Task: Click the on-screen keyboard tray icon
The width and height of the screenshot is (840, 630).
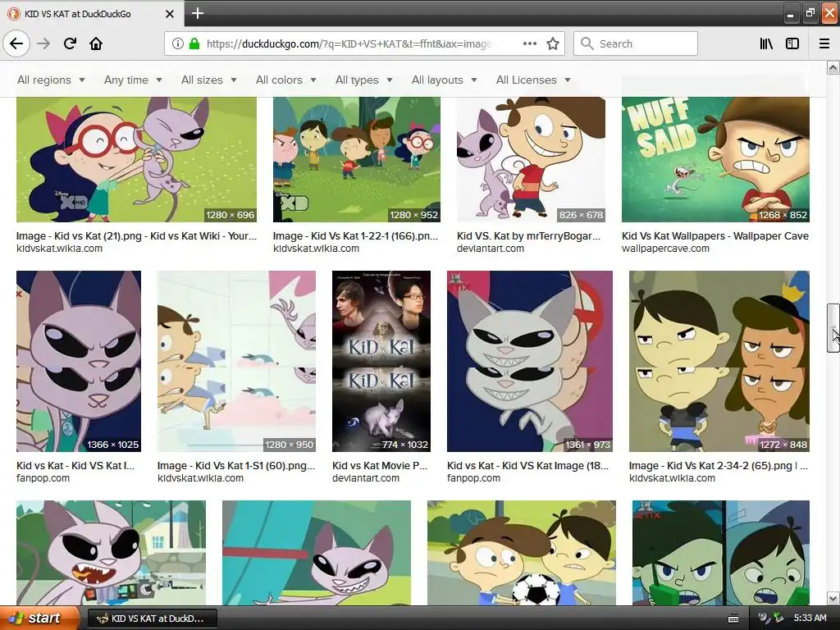Action: [733, 619]
